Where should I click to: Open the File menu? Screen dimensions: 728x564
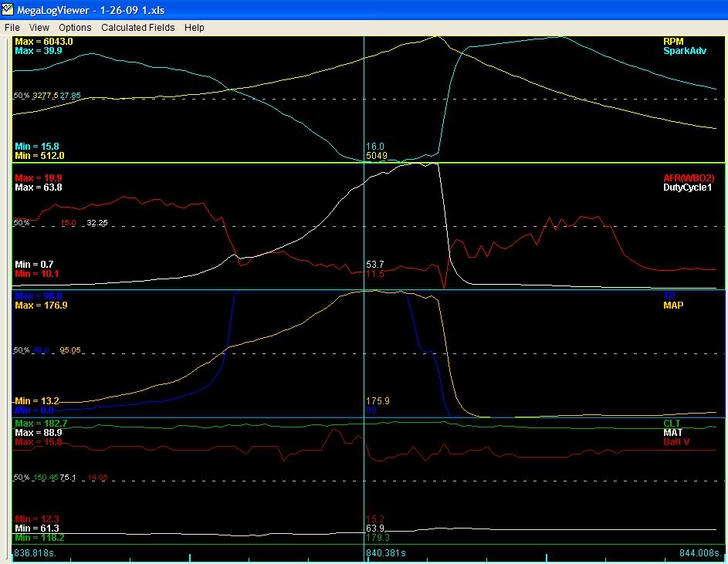[12, 27]
